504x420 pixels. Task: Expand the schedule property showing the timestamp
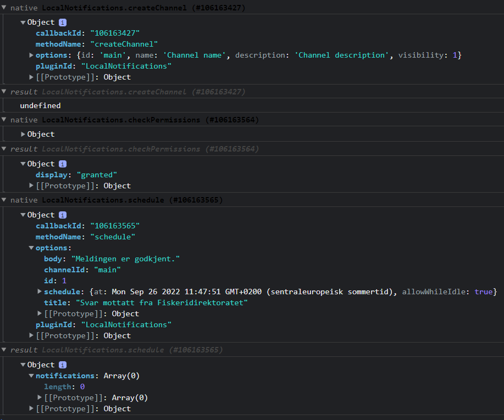click(39, 292)
